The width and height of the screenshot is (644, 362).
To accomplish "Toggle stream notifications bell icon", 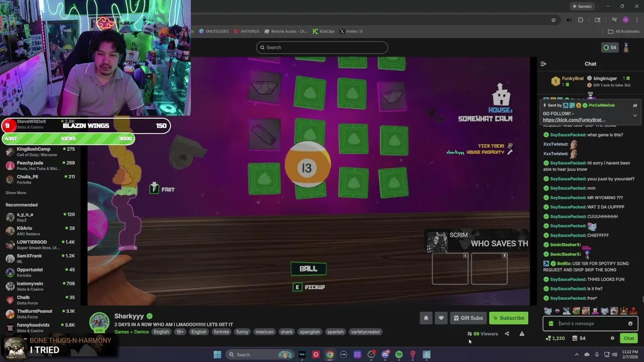I will (426, 318).
